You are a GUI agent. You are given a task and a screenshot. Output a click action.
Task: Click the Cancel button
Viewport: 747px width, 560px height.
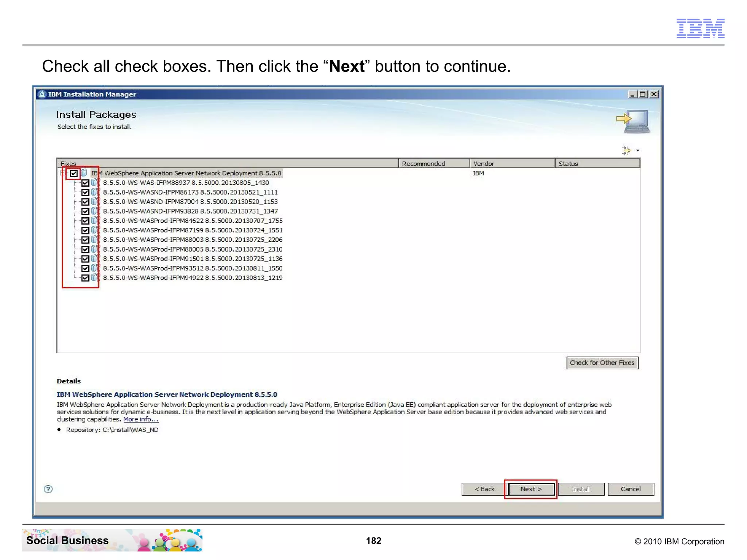631,489
